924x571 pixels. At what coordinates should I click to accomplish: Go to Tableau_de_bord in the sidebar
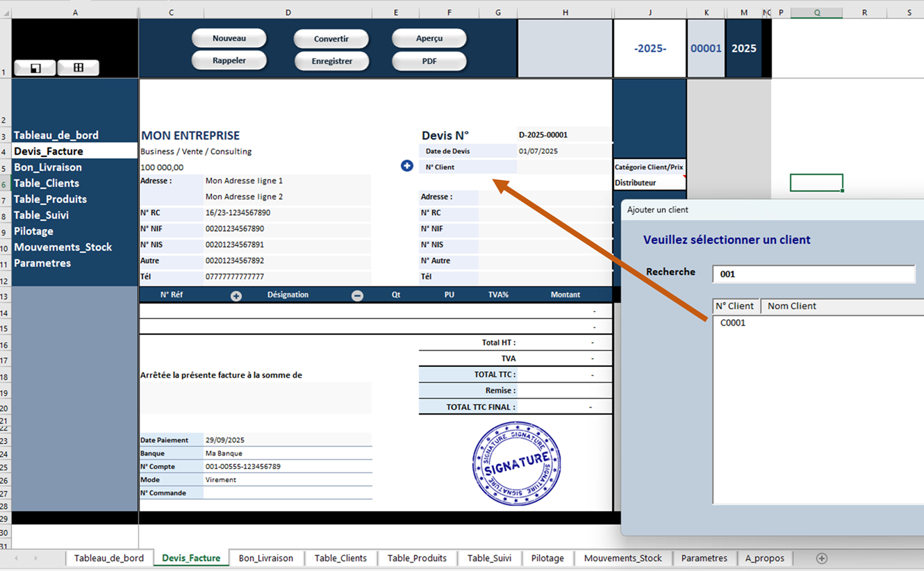(56, 135)
